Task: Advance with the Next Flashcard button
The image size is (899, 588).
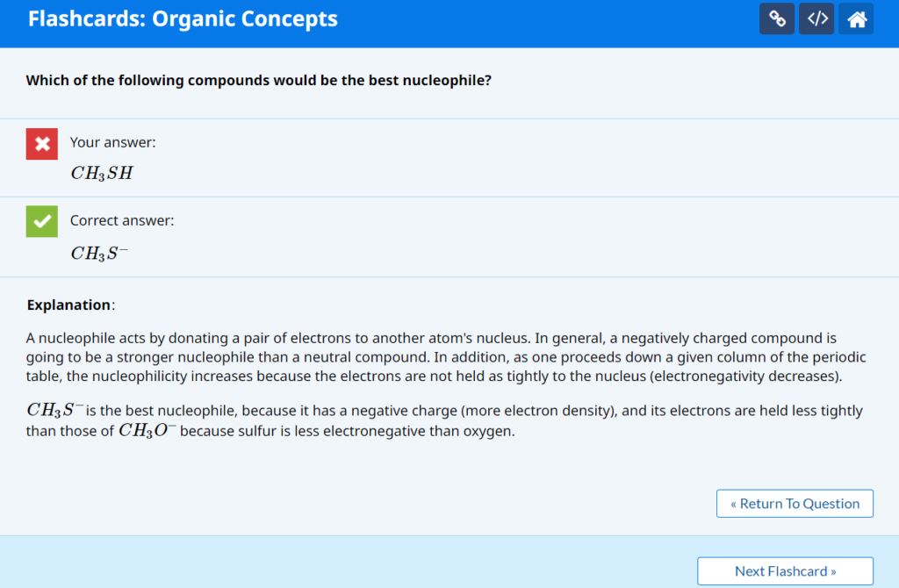Action: point(785,571)
